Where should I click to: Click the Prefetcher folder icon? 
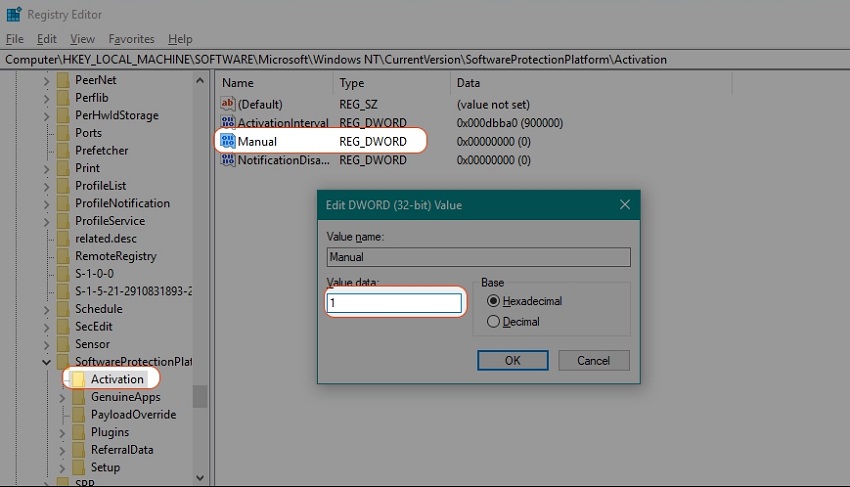click(63, 151)
